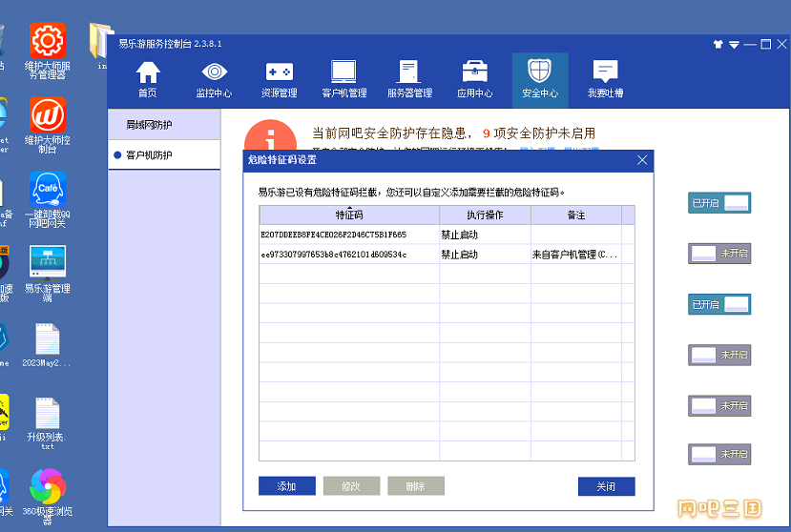The image size is (791, 532).
Task: Open 维护大师服务管理器 desktop icon
Action: pyautogui.click(x=48, y=51)
